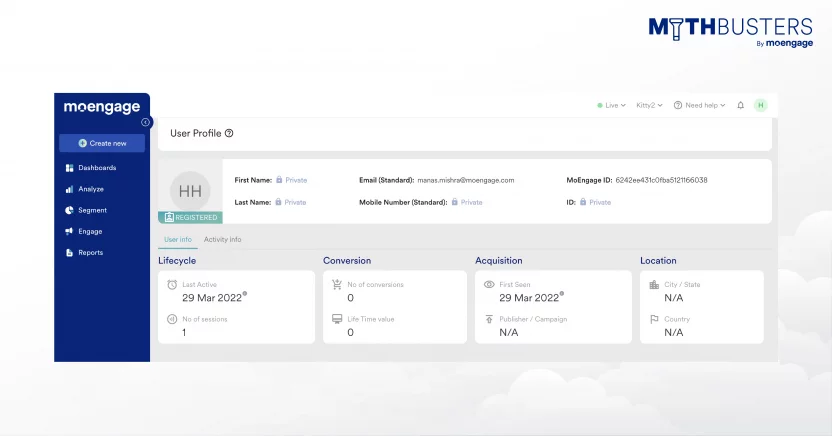Select the manas.mishra@moengage.com email text
The image size is (832, 436).
point(465,180)
